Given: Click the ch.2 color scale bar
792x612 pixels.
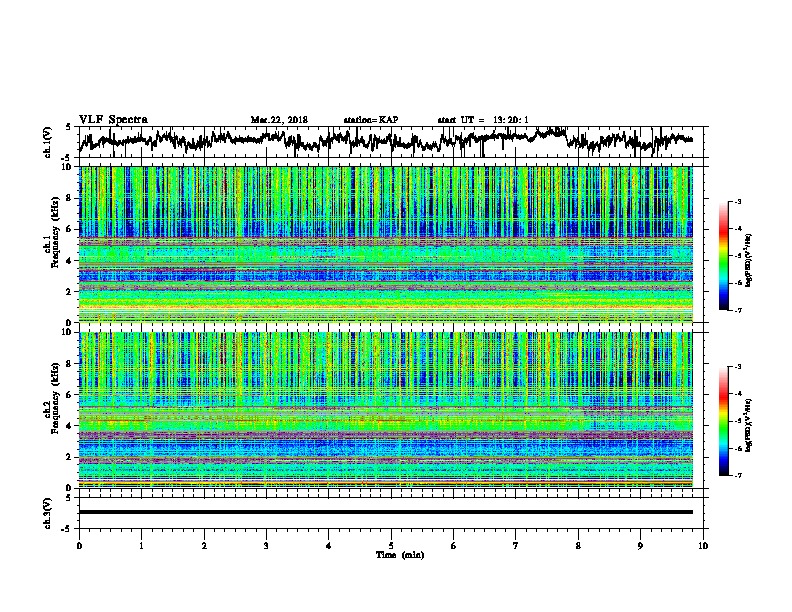Looking at the screenshot, I should (x=723, y=421).
